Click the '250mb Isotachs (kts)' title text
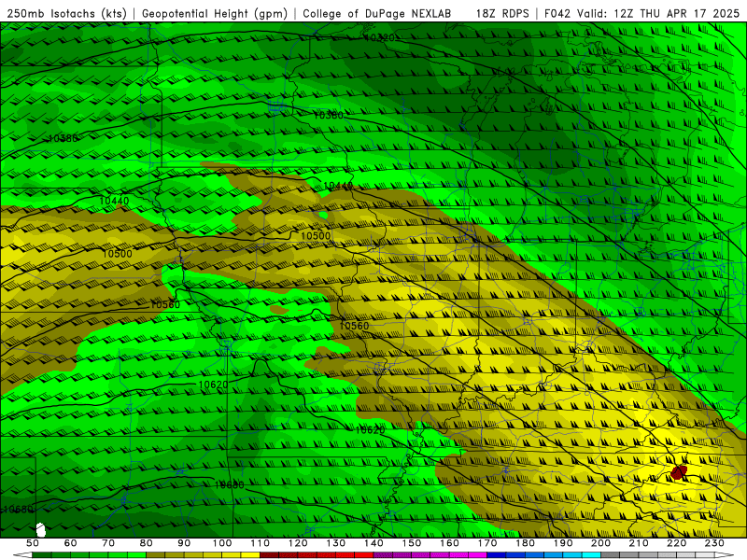Viewport: 747px width, 560px height. pos(66,14)
